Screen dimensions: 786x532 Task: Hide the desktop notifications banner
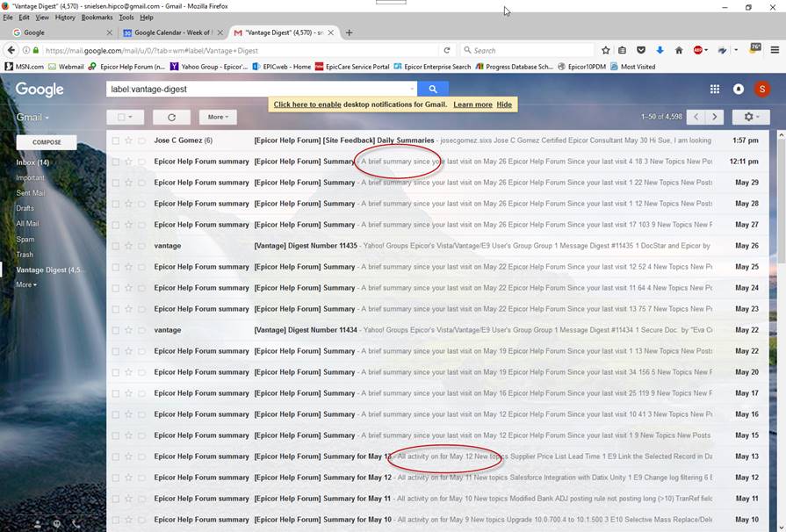[504, 104]
